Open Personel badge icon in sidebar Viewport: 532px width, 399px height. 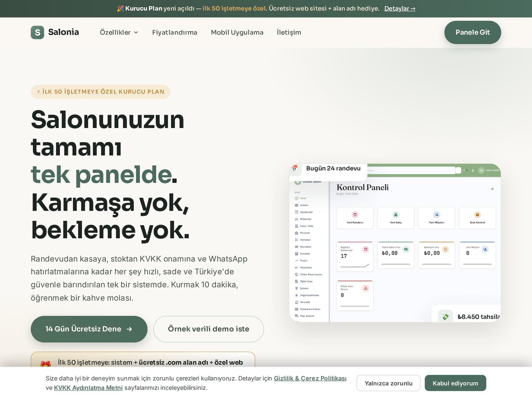point(296,233)
